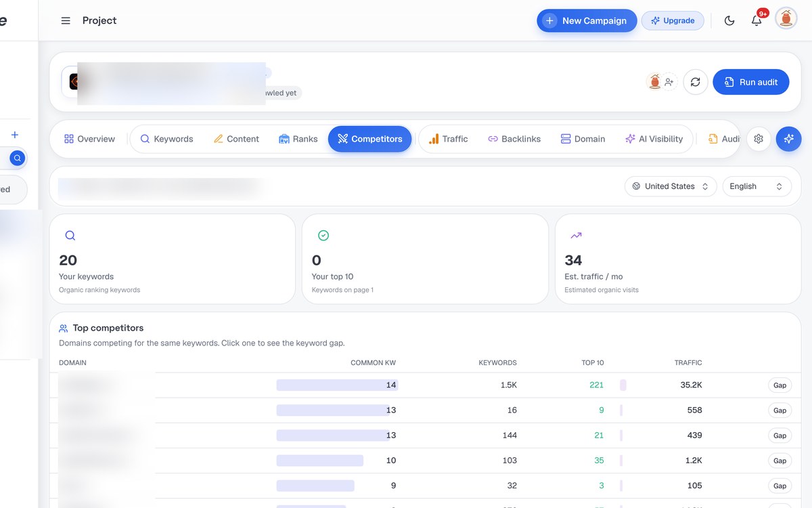The image size is (812, 508).
Task: Click add team member icon
Action: (669, 82)
